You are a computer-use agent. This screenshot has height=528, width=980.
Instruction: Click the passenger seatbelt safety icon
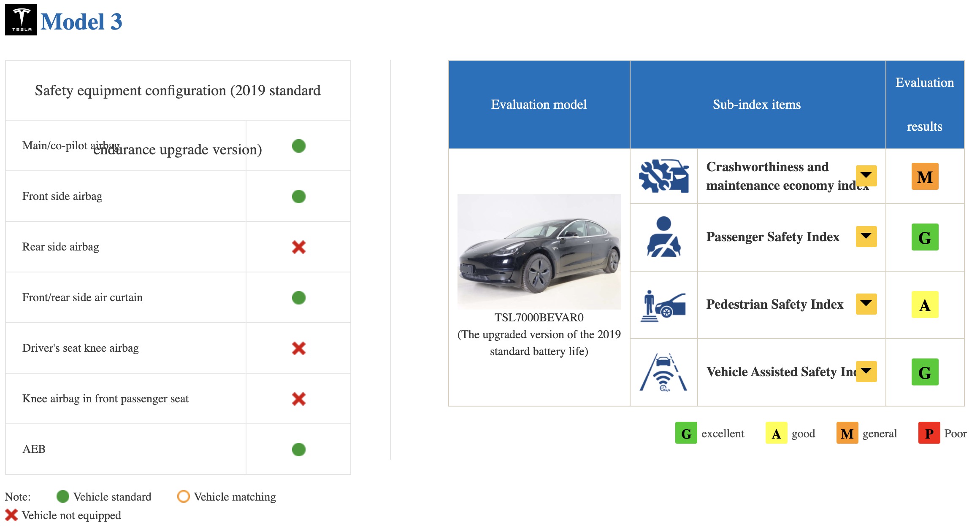663,237
